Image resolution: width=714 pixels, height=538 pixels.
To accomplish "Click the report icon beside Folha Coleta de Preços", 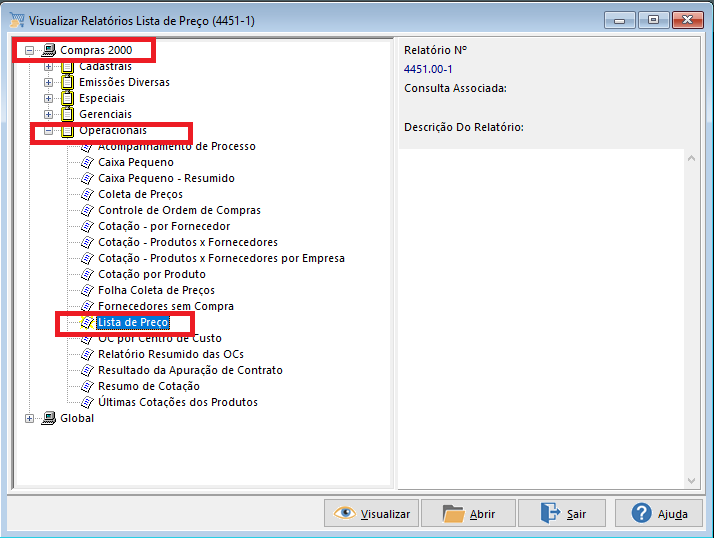I will coord(87,290).
